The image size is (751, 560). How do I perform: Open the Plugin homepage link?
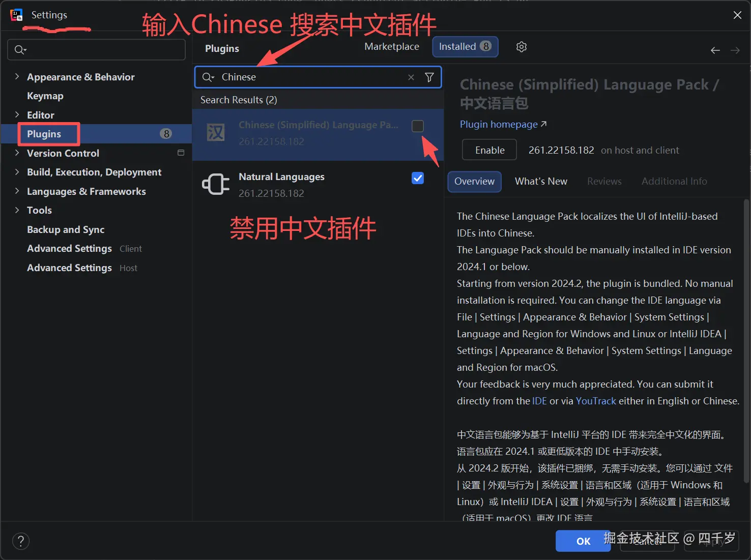pos(499,124)
